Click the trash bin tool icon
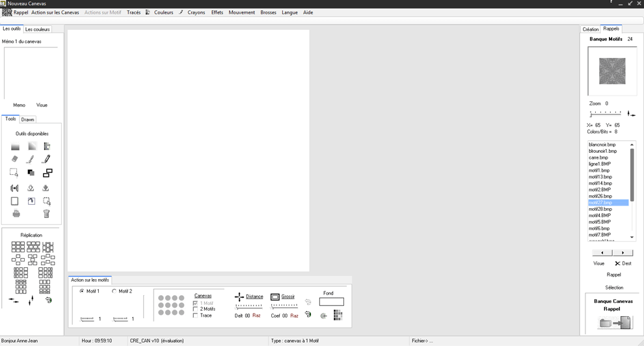644x346 pixels. 46,213
